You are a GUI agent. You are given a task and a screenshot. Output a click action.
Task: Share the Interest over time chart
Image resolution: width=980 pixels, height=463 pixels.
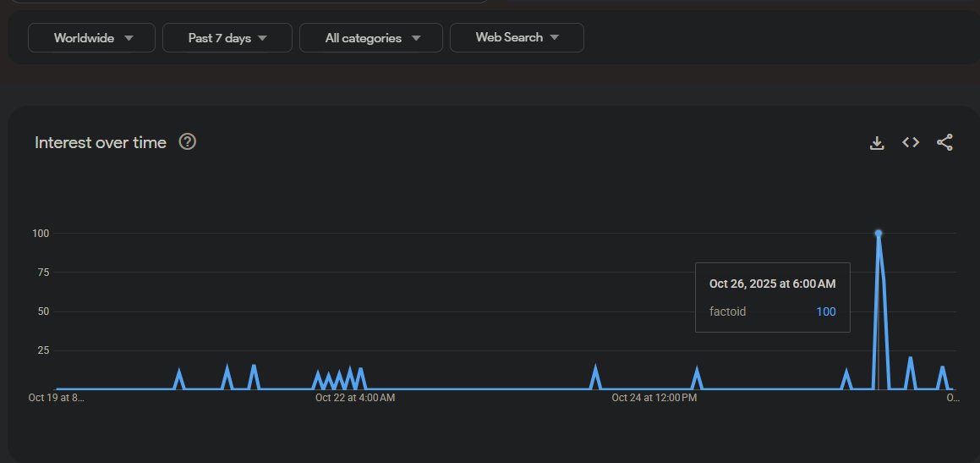tap(944, 143)
